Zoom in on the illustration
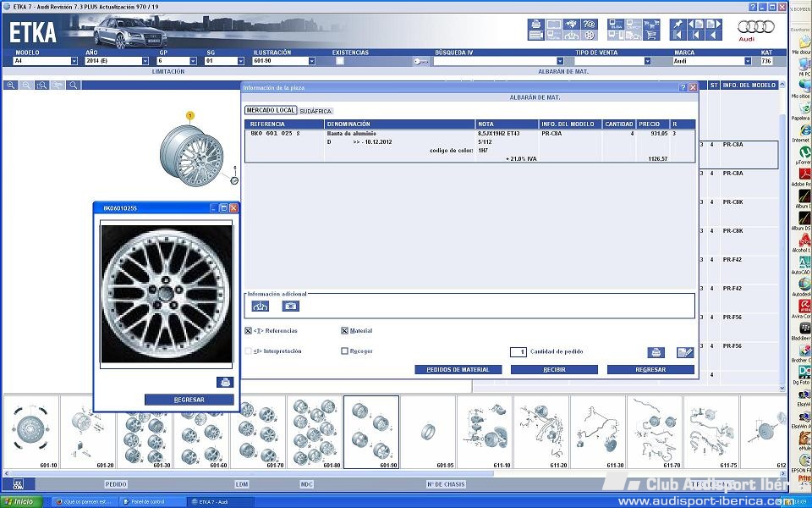The width and height of the screenshot is (812, 508). click(11, 85)
